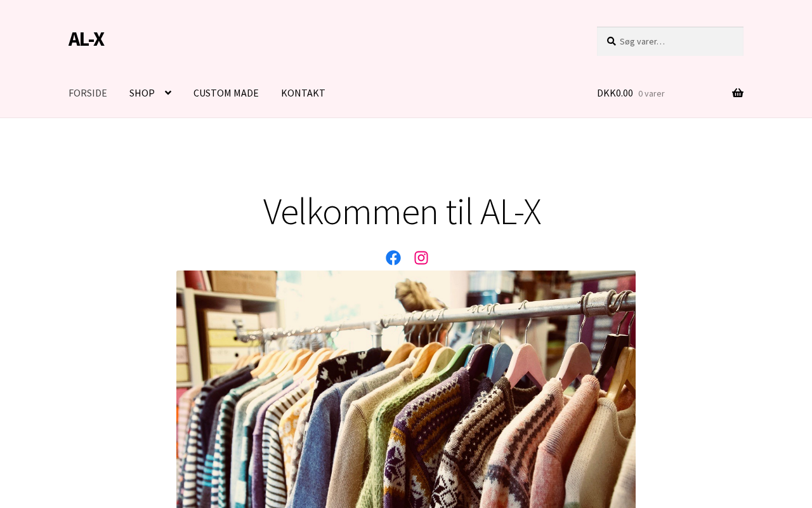Viewport: 812px width, 508px height.
Task: Click the shopping basket icon
Action: click(x=738, y=93)
